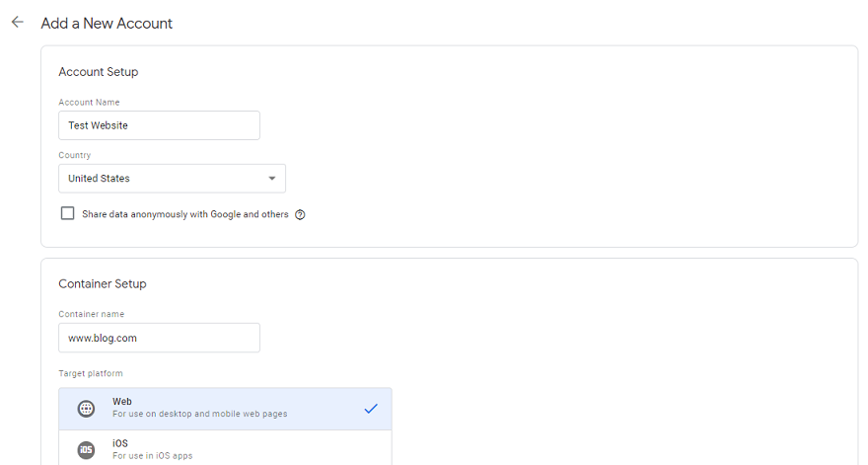Tick the Share data anonymously checkbox
This screenshot has width=868, height=465.
pos(67,213)
